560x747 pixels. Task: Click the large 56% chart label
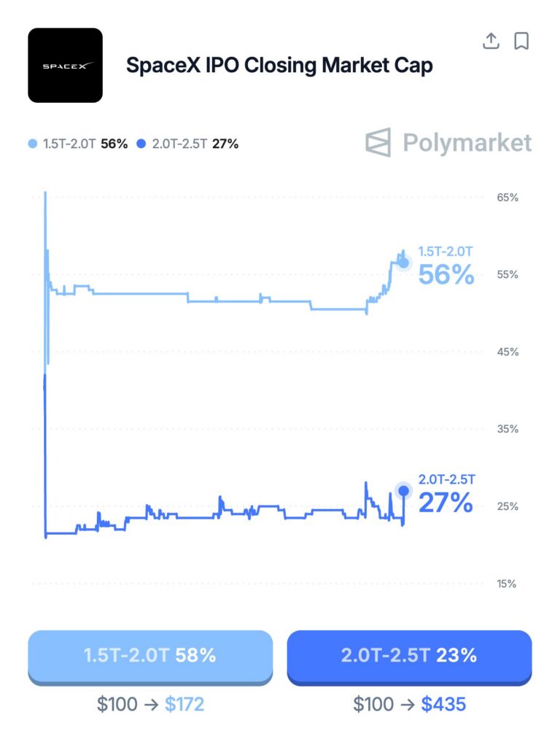pyautogui.click(x=446, y=276)
